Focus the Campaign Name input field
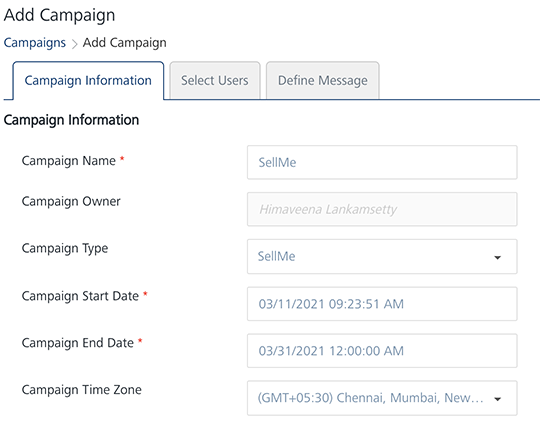This screenshot has height=431, width=540. click(x=382, y=162)
